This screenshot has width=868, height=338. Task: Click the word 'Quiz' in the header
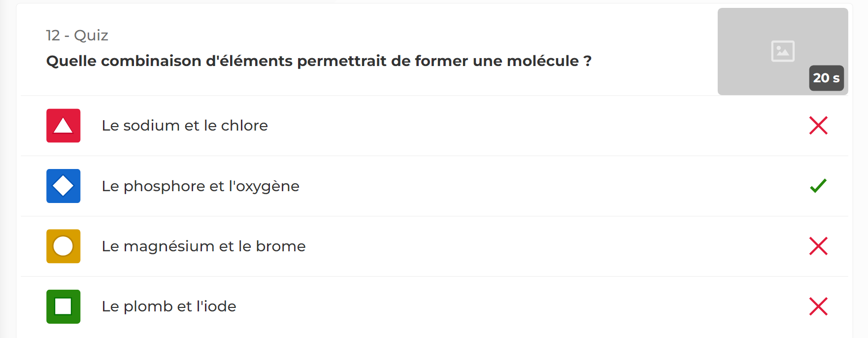coord(91,35)
